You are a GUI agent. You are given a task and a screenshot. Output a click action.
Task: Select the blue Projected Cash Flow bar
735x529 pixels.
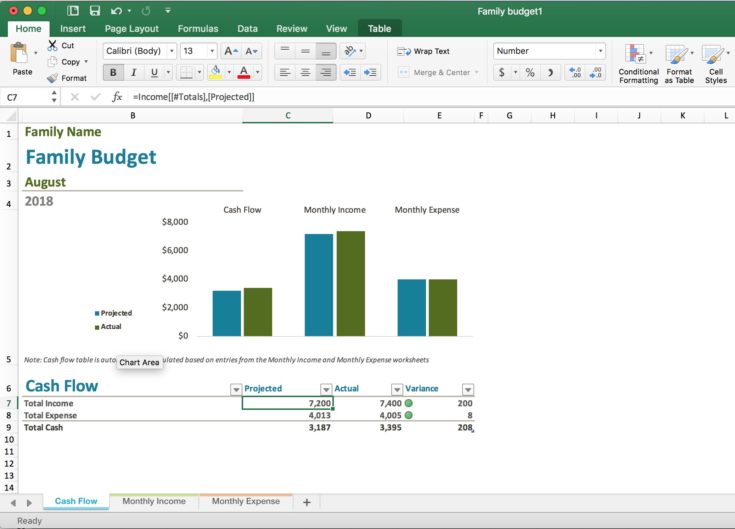pyautogui.click(x=226, y=313)
